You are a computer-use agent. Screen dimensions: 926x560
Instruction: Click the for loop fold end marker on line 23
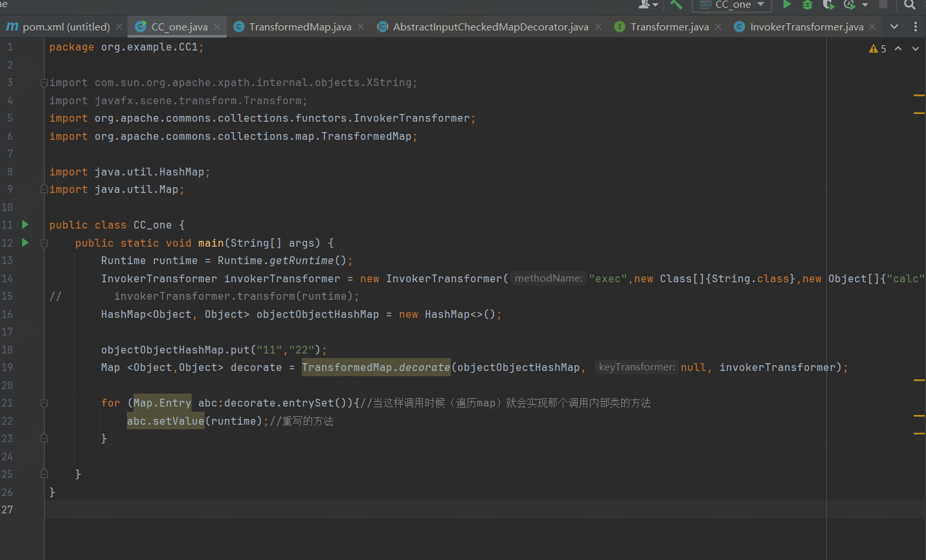(x=44, y=438)
